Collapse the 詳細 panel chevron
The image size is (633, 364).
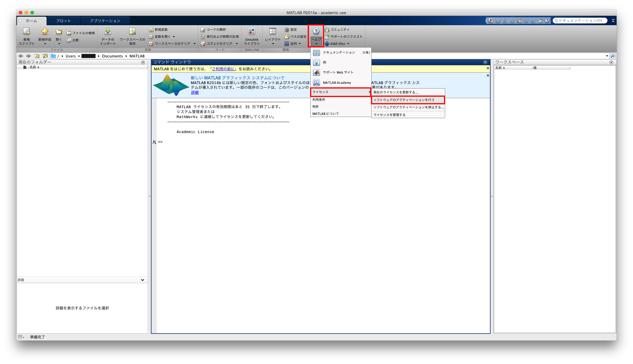click(142, 280)
